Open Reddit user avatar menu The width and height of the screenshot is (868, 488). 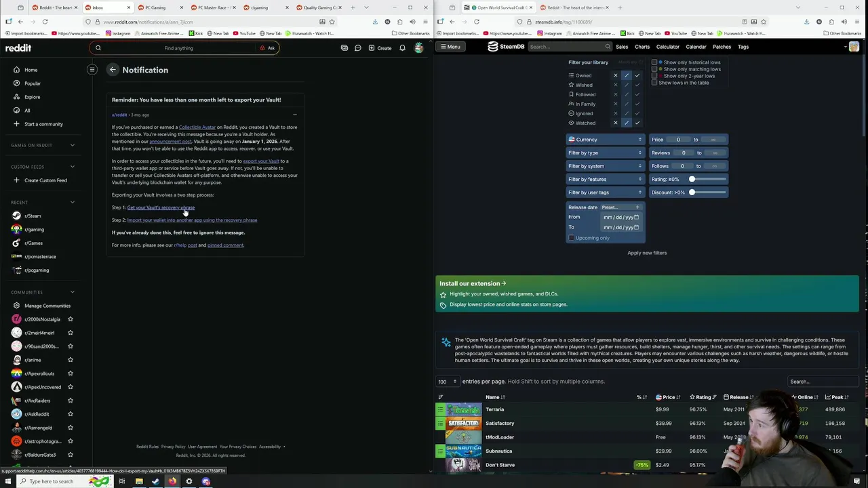click(x=418, y=48)
